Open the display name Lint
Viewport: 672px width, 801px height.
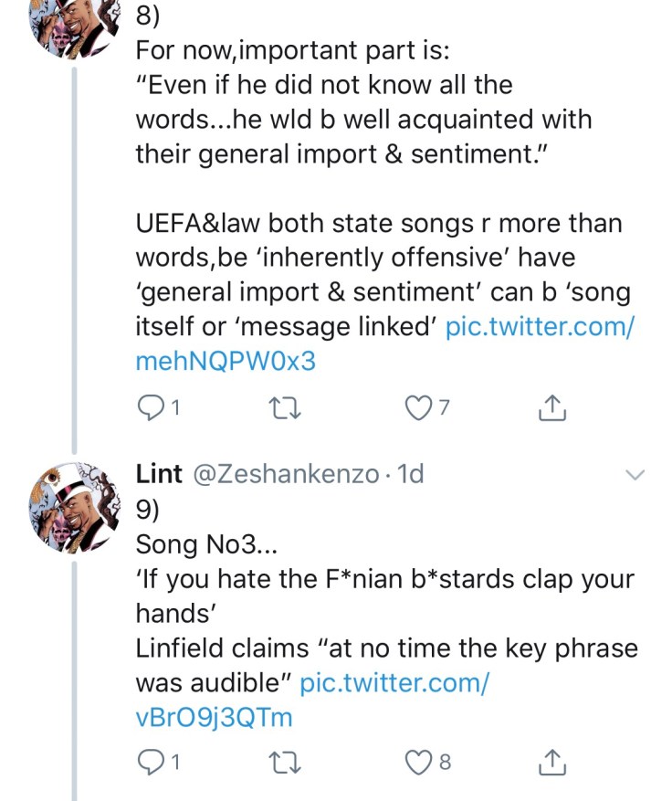pos(158,474)
